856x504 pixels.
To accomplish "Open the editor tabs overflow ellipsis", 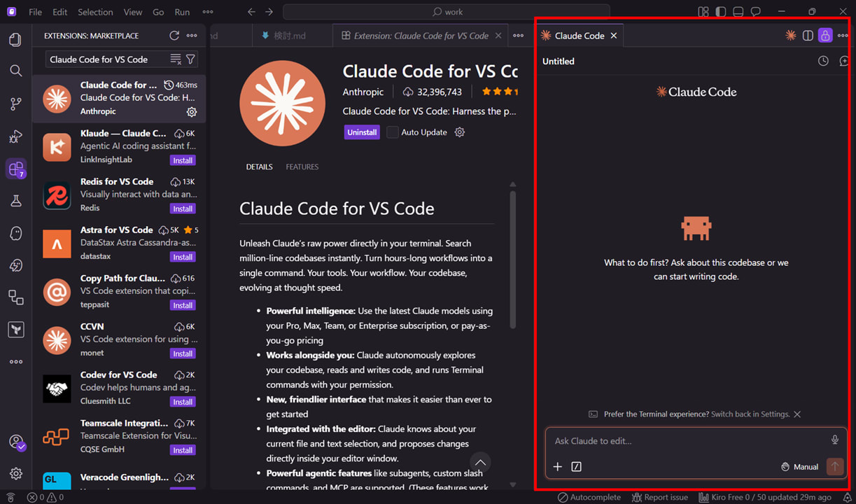I will click(x=518, y=36).
